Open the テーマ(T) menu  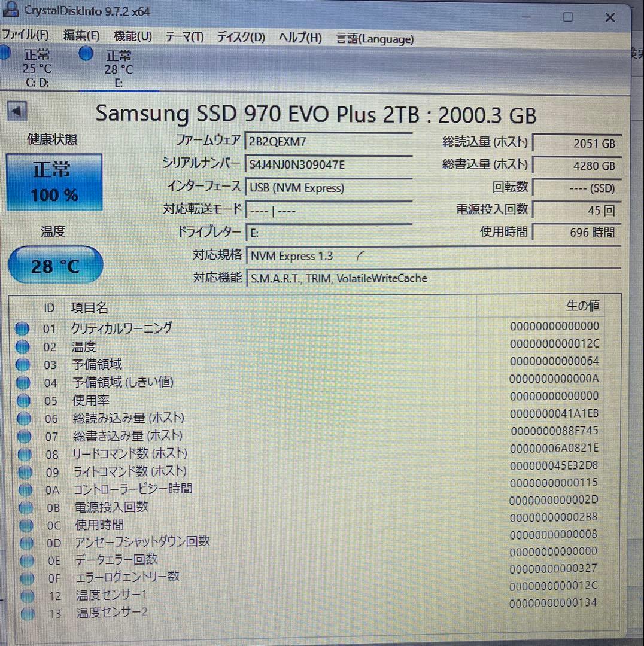click(184, 37)
